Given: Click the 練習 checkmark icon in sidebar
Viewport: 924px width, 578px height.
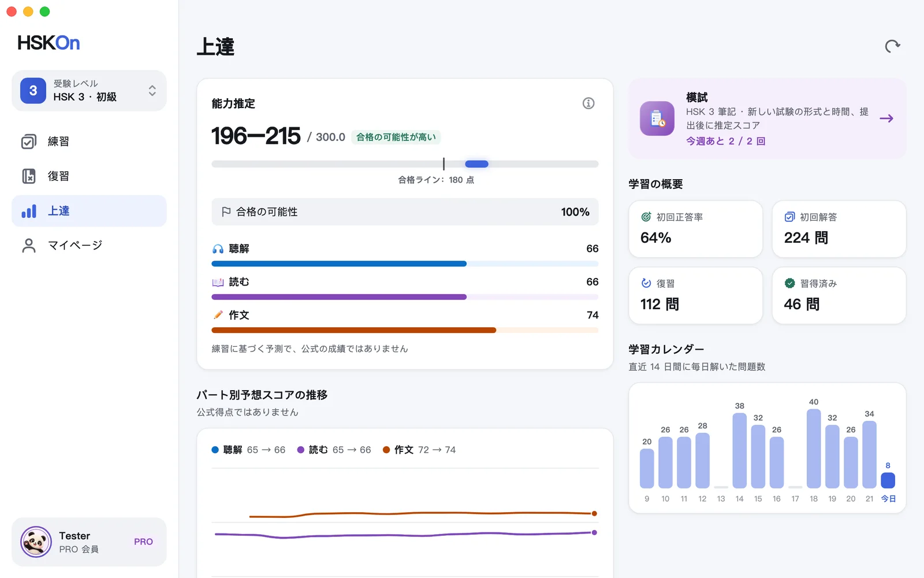Looking at the screenshot, I should [29, 142].
